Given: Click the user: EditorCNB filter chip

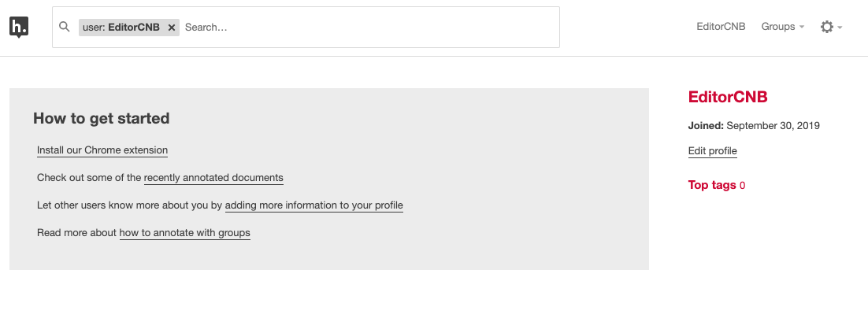Looking at the screenshot, I should pyautogui.click(x=121, y=27).
